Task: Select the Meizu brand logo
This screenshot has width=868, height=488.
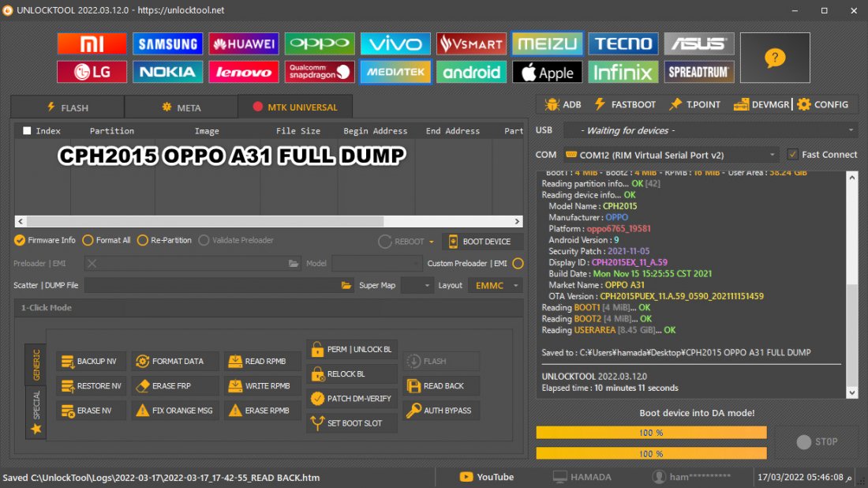Action: click(547, 43)
